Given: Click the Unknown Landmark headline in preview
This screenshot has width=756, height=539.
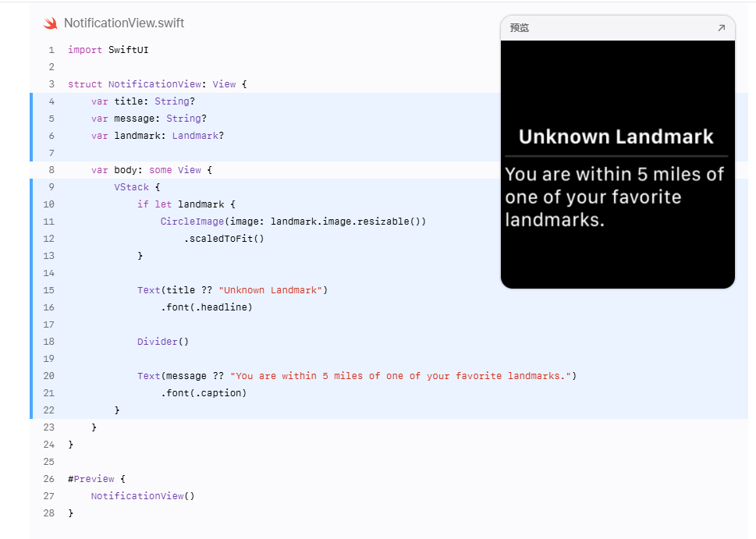Looking at the screenshot, I should pyautogui.click(x=616, y=137).
